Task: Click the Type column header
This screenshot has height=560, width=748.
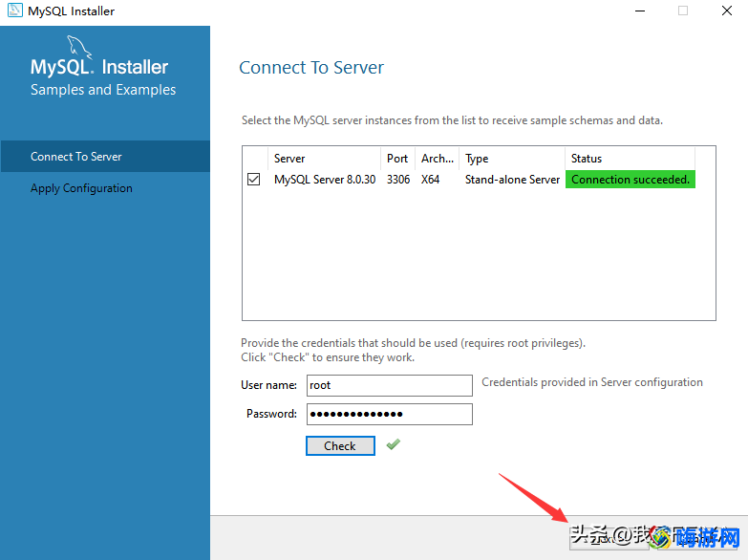Action: (x=512, y=159)
